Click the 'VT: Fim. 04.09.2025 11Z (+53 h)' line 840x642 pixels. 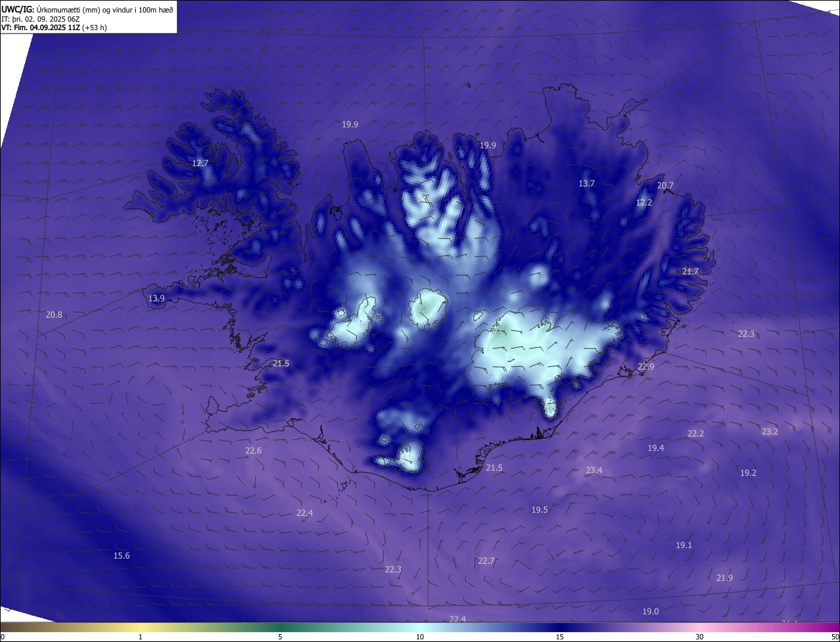click(54, 28)
